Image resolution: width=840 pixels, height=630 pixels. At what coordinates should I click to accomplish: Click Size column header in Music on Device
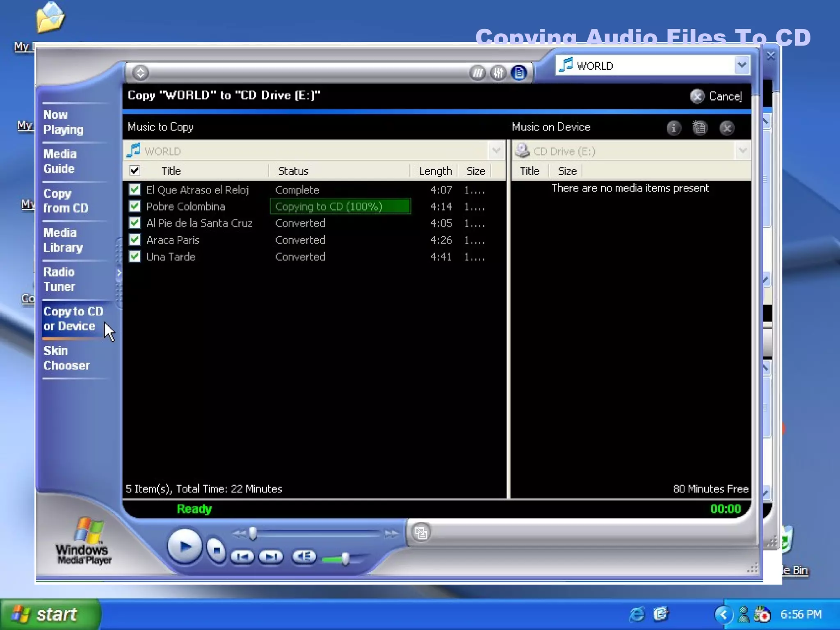coord(567,171)
